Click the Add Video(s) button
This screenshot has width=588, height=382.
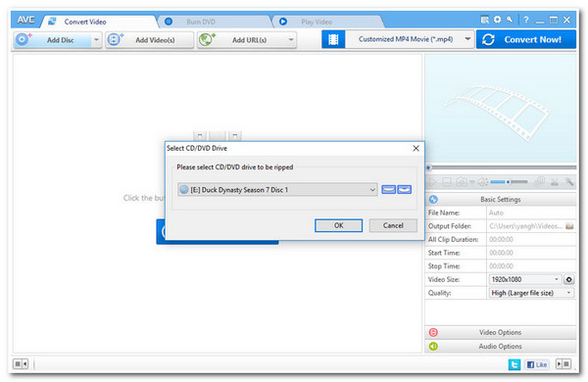149,40
